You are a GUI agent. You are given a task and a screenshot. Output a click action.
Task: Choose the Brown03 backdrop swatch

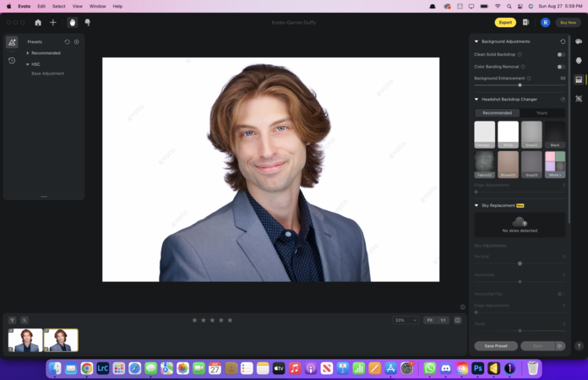point(508,164)
